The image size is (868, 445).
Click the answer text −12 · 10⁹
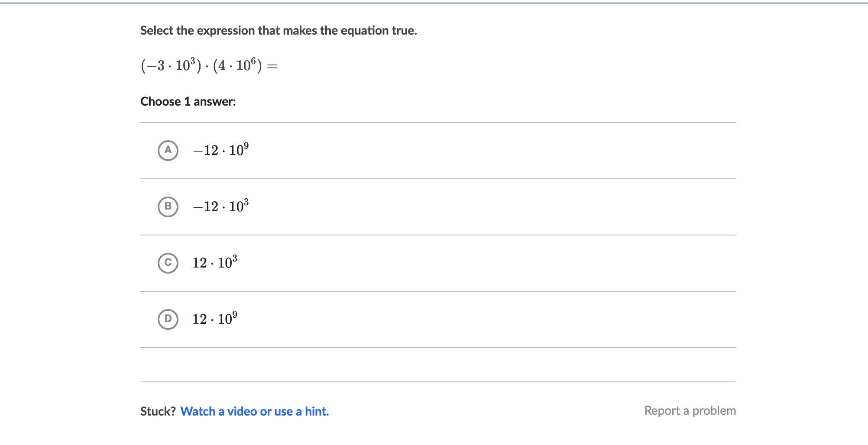(221, 150)
